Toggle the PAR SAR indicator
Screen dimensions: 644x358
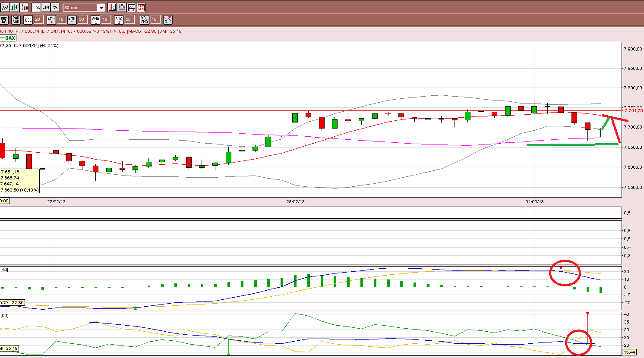point(16,19)
